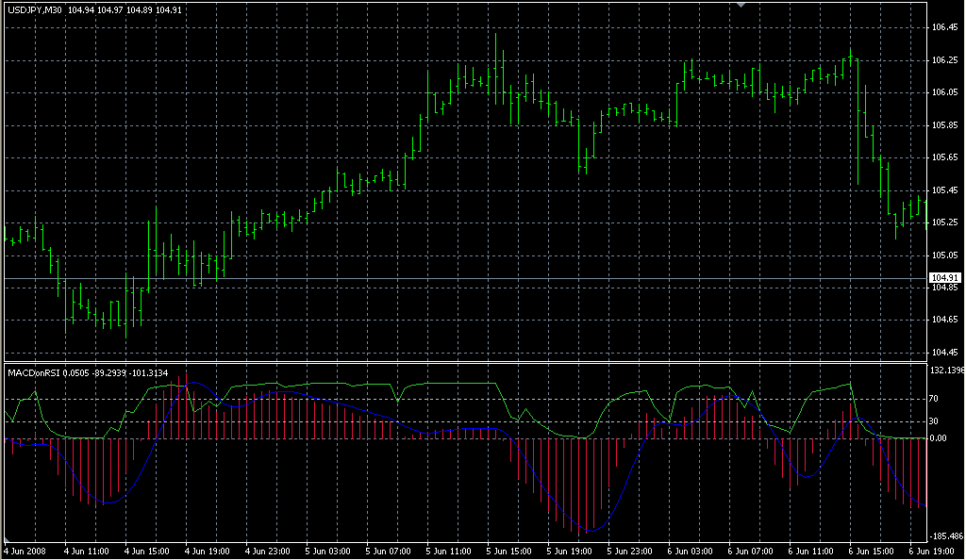Click the gray corner triangle above the date axis

(8, 538)
